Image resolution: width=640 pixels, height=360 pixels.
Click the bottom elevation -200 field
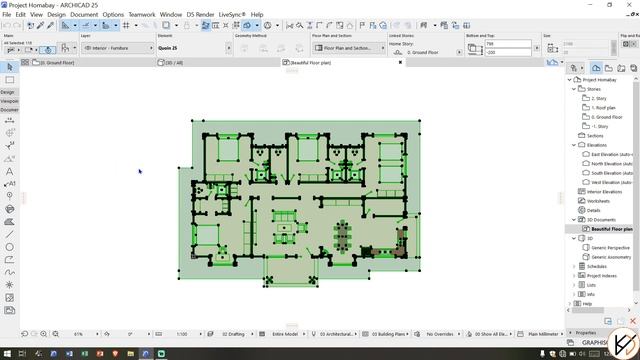click(508, 52)
